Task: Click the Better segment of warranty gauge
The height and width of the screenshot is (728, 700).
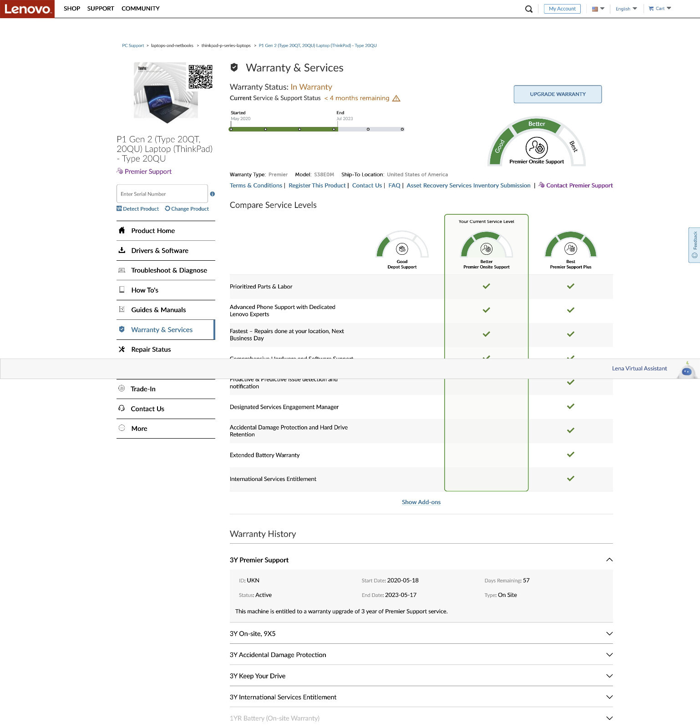Action: pyautogui.click(x=537, y=124)
